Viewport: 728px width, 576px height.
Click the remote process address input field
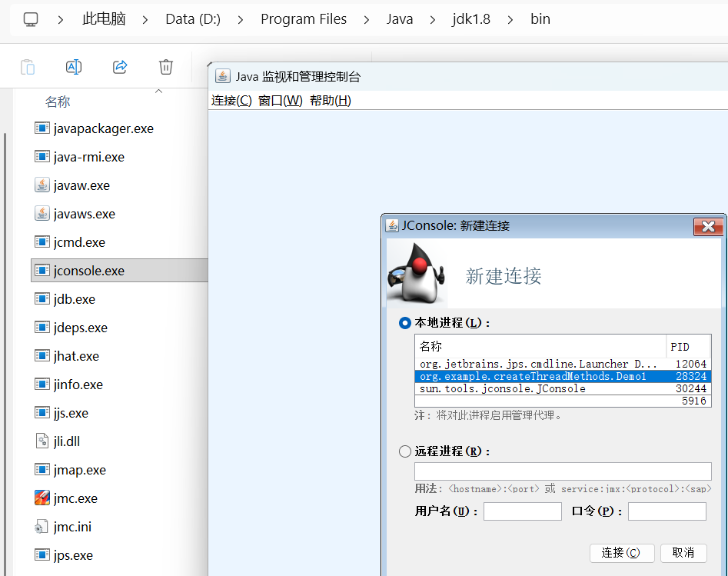tap(563, 471)
